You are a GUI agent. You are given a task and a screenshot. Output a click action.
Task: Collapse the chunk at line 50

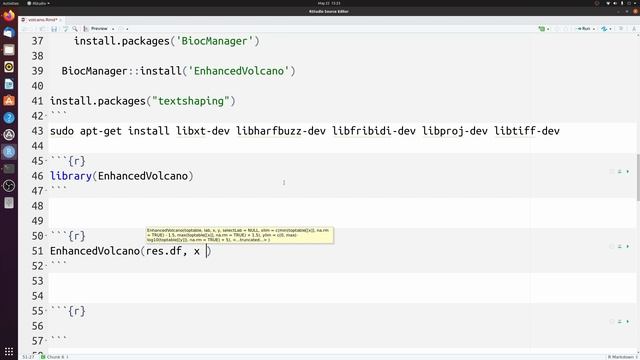coord(47,236)
